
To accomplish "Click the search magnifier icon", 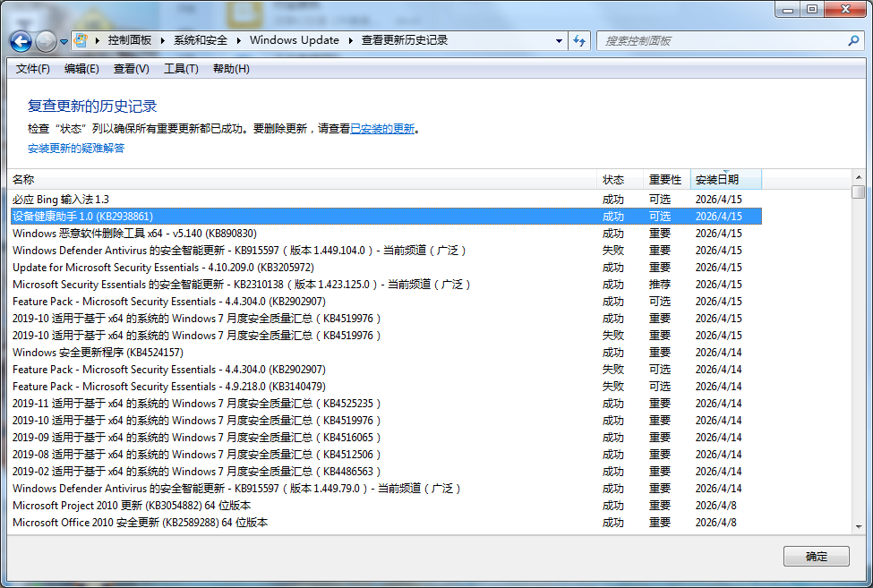I will click(853, 40).
